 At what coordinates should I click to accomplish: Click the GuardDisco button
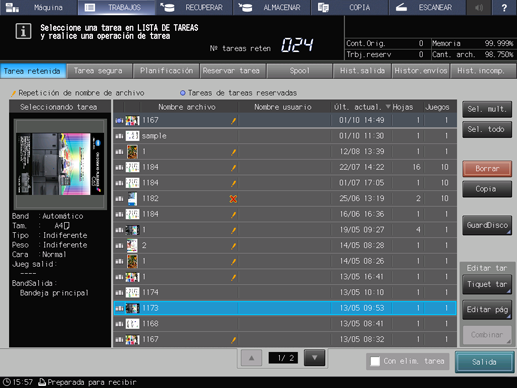click(487, 225)
